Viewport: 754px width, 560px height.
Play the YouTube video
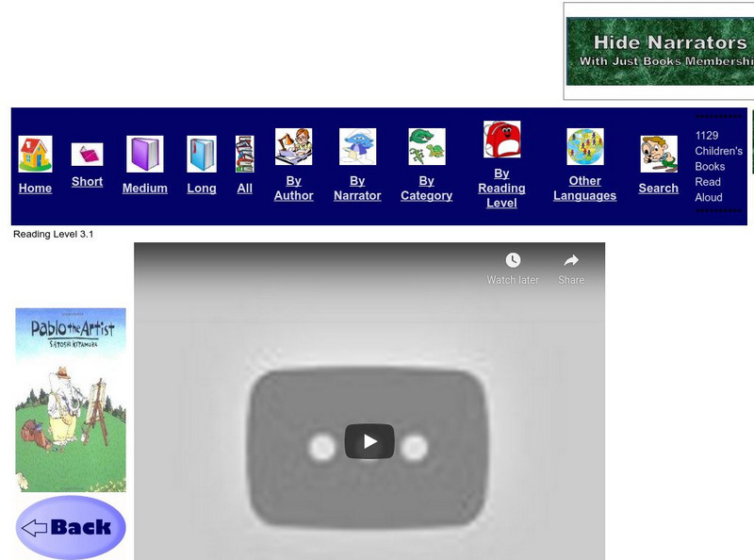[369, 441]
